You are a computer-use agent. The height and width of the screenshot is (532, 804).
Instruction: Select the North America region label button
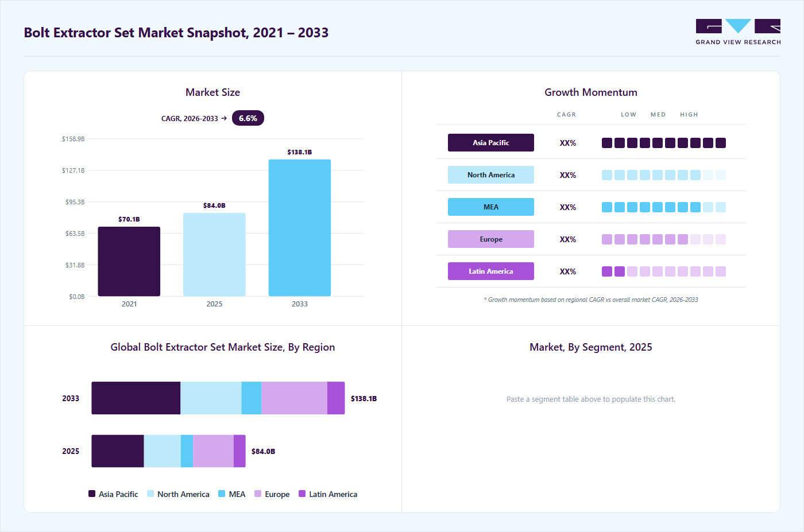tap(491, 175)
